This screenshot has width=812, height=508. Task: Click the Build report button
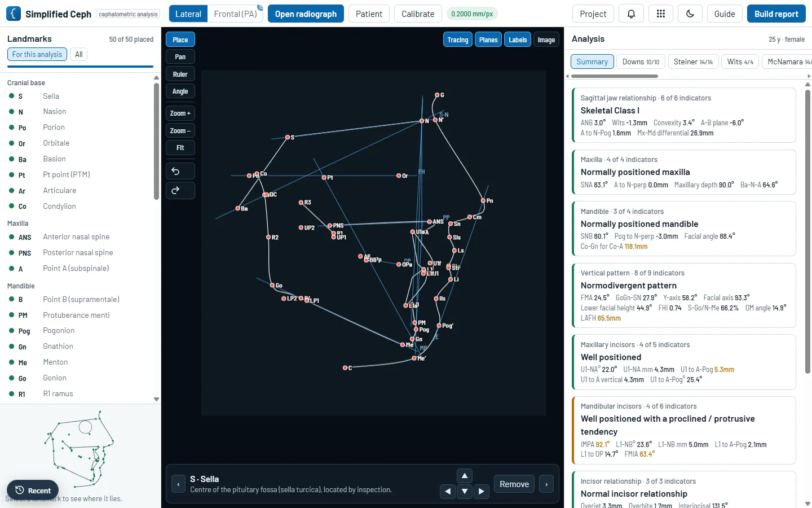(776, 14)
